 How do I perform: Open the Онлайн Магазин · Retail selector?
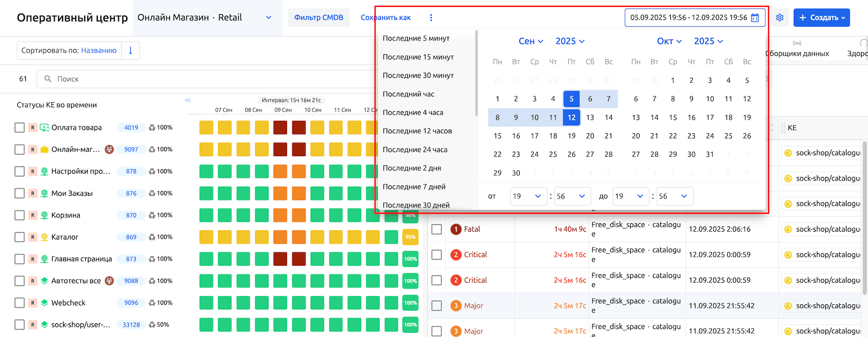coord(205,18)
